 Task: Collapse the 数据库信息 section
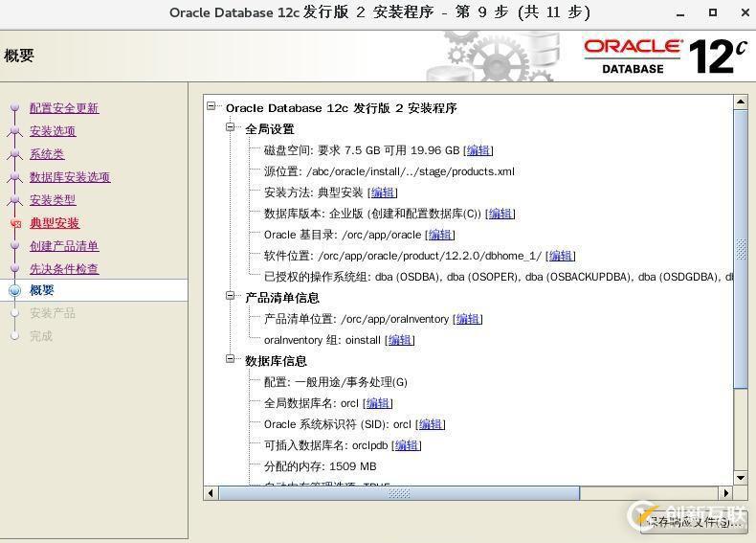pyautogui.click(x=231, y=358)
